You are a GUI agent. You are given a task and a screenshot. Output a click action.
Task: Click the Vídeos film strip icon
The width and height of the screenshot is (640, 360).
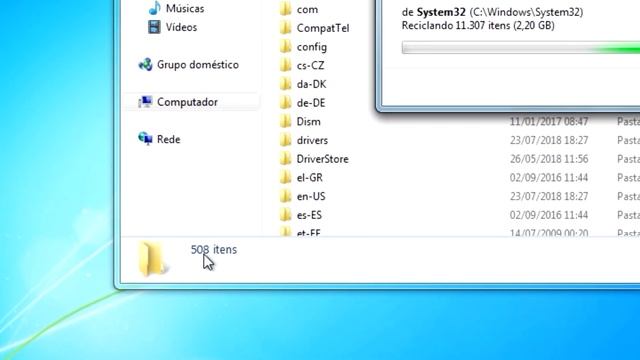pos(154,27)
